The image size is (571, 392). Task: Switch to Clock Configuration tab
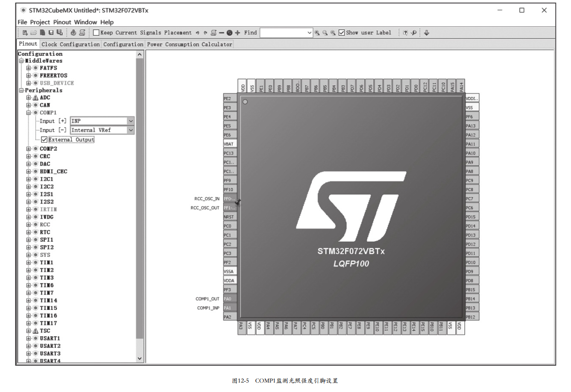[70, 44]
